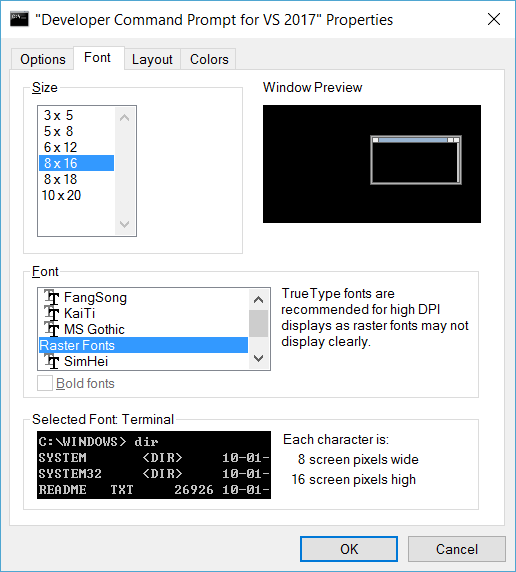Go to the Colors tab
Viewport: 516px width, 572px height.
click(209, 59)
